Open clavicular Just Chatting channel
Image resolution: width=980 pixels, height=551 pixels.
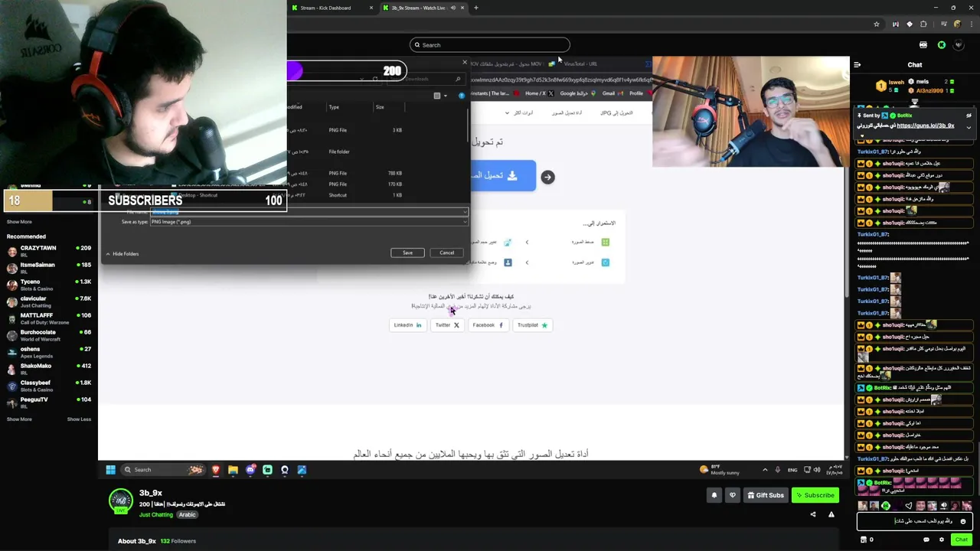tap(49, 302)
